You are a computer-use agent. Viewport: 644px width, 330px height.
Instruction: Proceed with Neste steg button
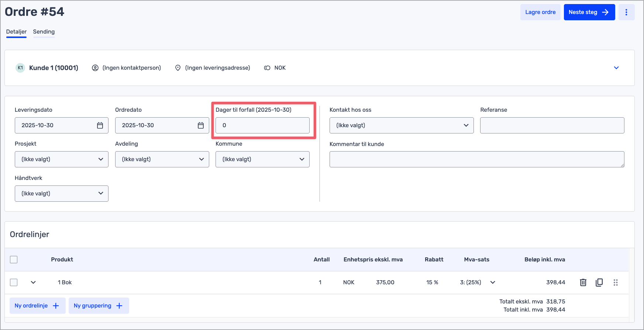pos(589,12)
